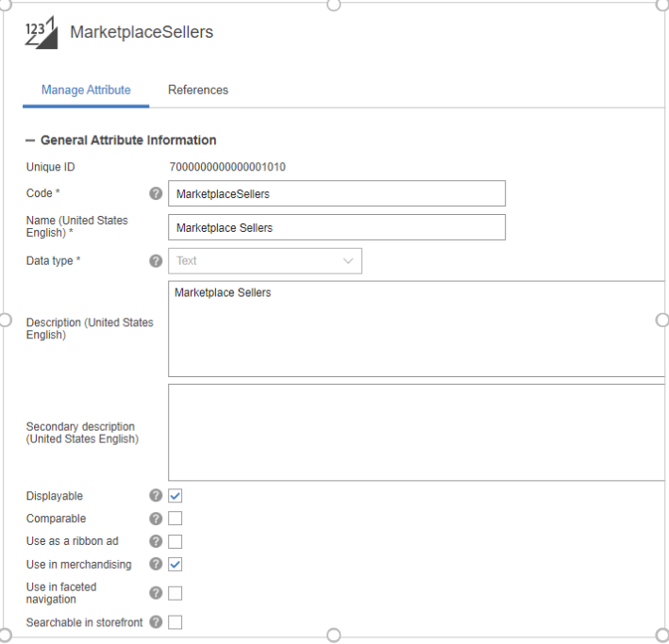The width and height of the screenshot is (669, 644).
Task: Tick the Use as a ribbon ad checkbox
Action: (176, 541)
